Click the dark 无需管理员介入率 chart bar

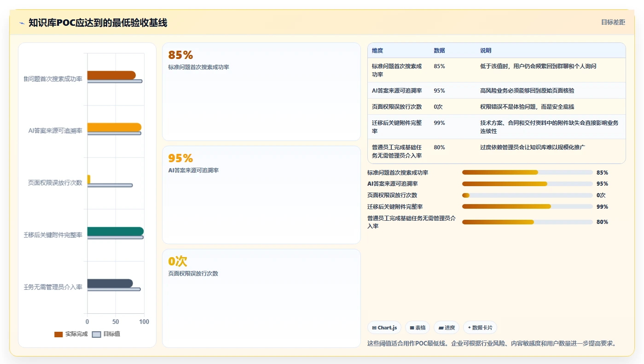tap(110, 283)
